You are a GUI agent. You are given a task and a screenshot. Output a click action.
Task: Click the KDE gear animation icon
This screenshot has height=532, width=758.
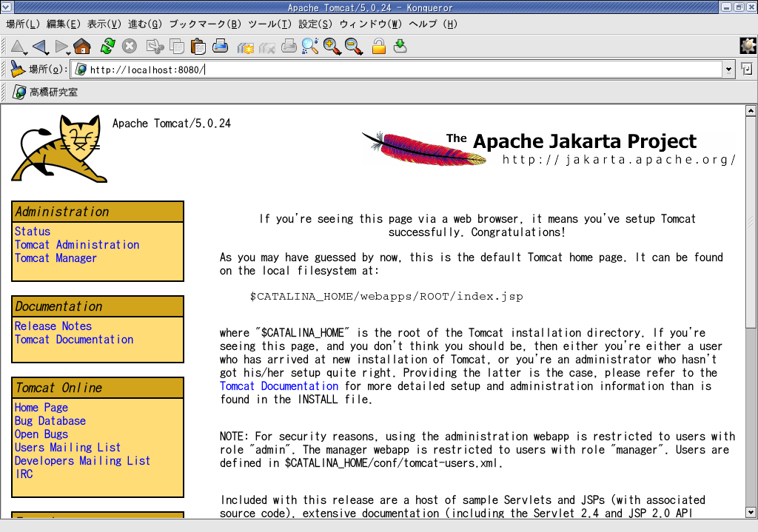coord(748,46)
